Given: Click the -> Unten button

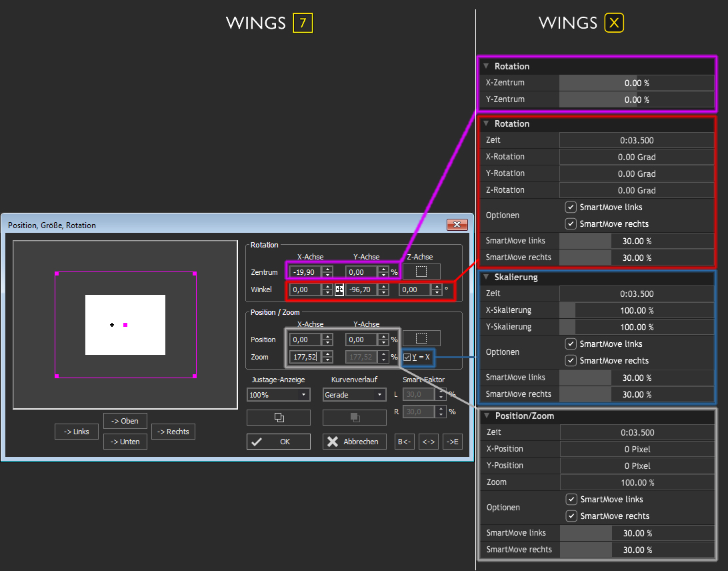Looking at the screenshot, I should 125,442.
